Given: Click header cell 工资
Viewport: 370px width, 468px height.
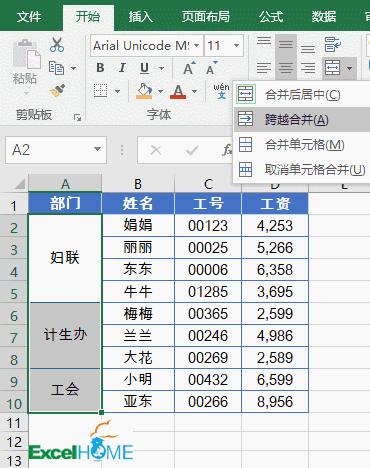Looking at the screenshot, I should click(x=275, y=203).
